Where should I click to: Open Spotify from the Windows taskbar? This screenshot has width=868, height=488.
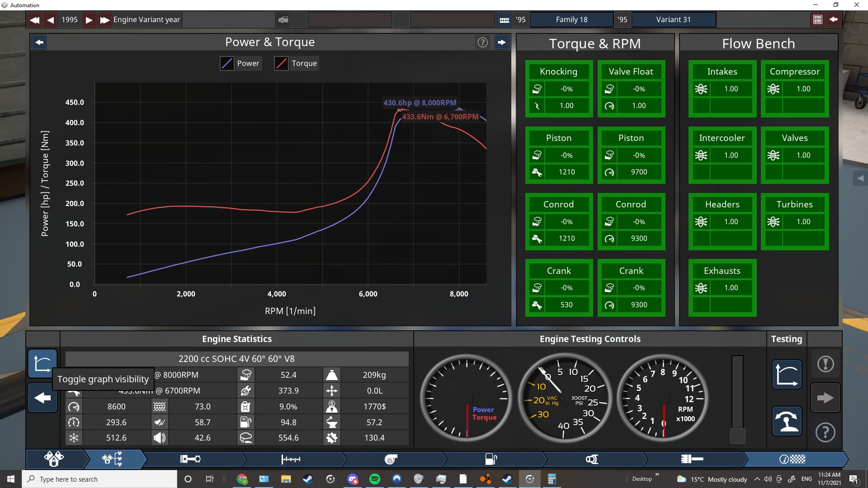point(374,479)
